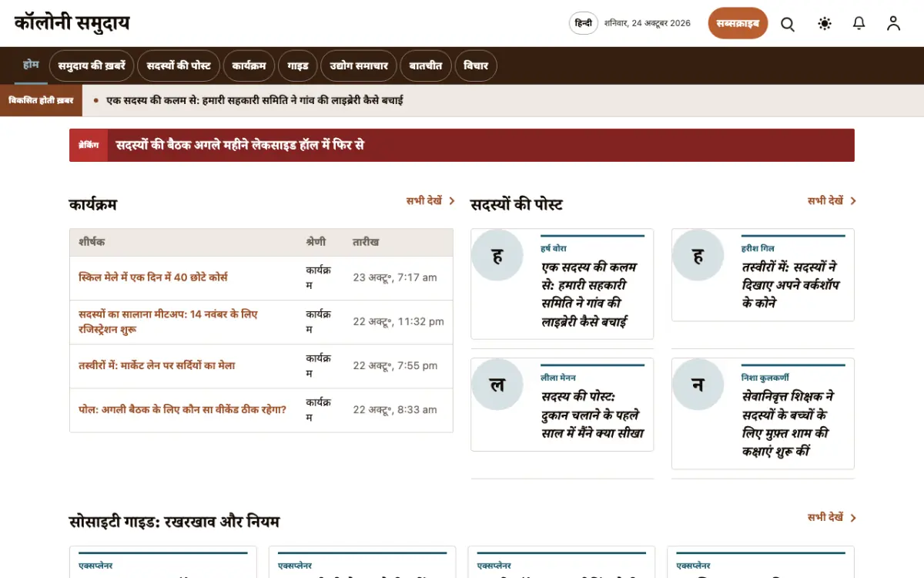Click date 22 अक्टू॰, 11:32 pm
The width and height of the screenshot is (924, 578).
tap(398, 321)
